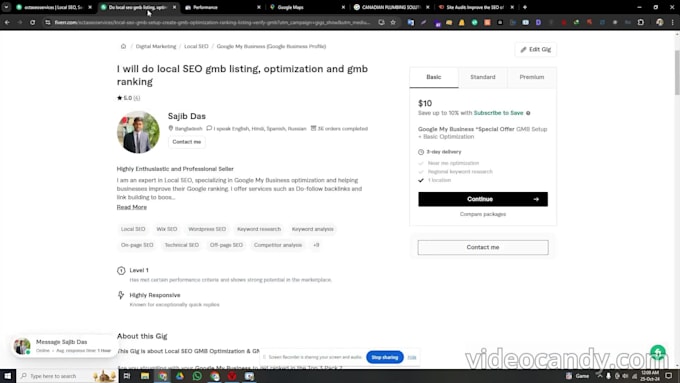Reload the page with refresh icon
Screen dimensions: 680x383
[x=33, y=22]
